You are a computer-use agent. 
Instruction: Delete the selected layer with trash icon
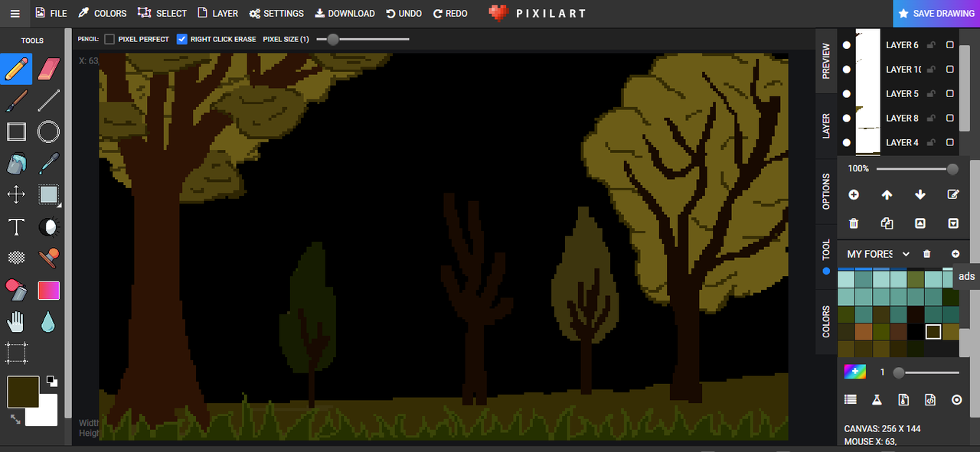tap(854, 223)
